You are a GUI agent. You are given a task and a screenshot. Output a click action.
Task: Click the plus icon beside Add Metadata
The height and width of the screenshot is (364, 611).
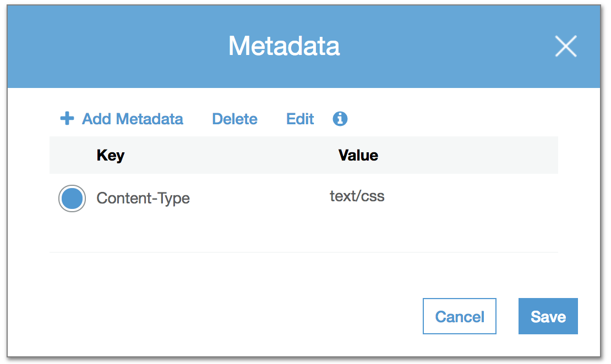67,119
